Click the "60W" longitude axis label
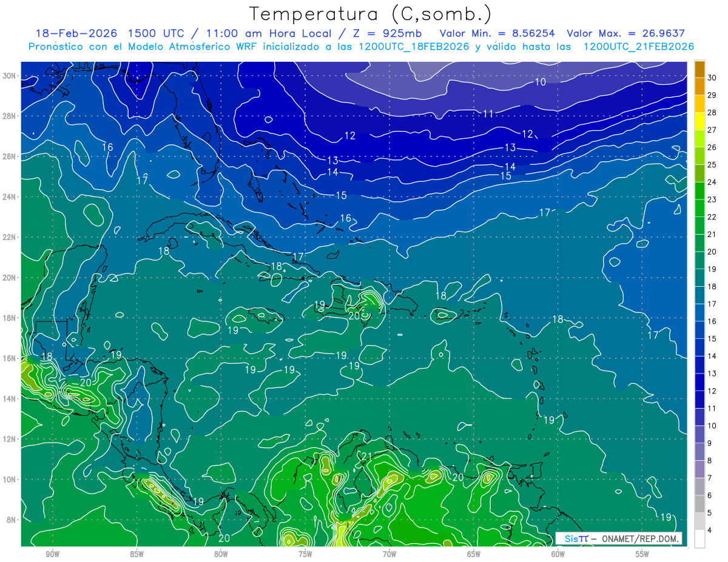The width and height of the screenshot is (728, 562). click(558, 554)
